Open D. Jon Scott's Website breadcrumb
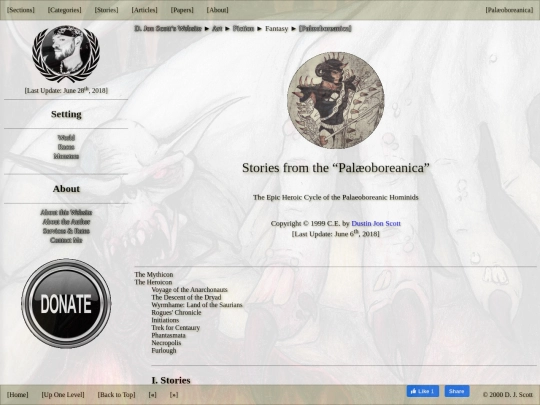This screenshot has width=540, height=405. [x=168, y=29]
